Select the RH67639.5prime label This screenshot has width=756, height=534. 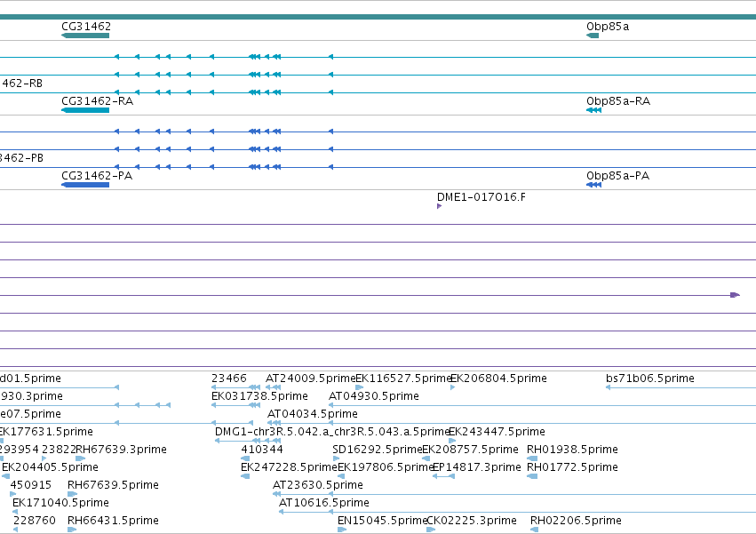point(113,485)
